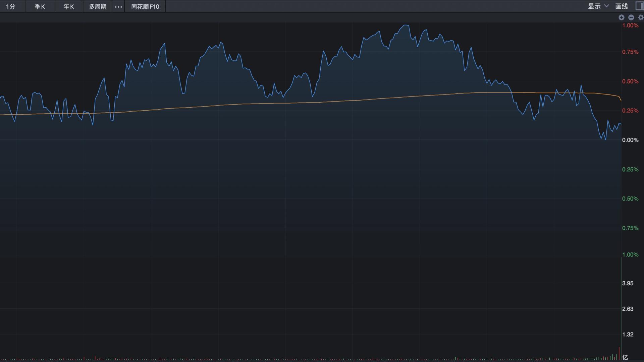The image size is (644, 362).
Task: Click the tallest red volume bar
Action: point(619,354)
